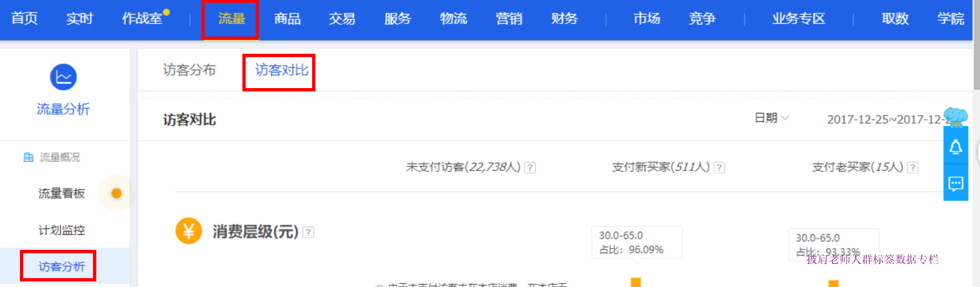
Task: Open 计划监控 in the sidebar
Action: [x=61, y=230]
